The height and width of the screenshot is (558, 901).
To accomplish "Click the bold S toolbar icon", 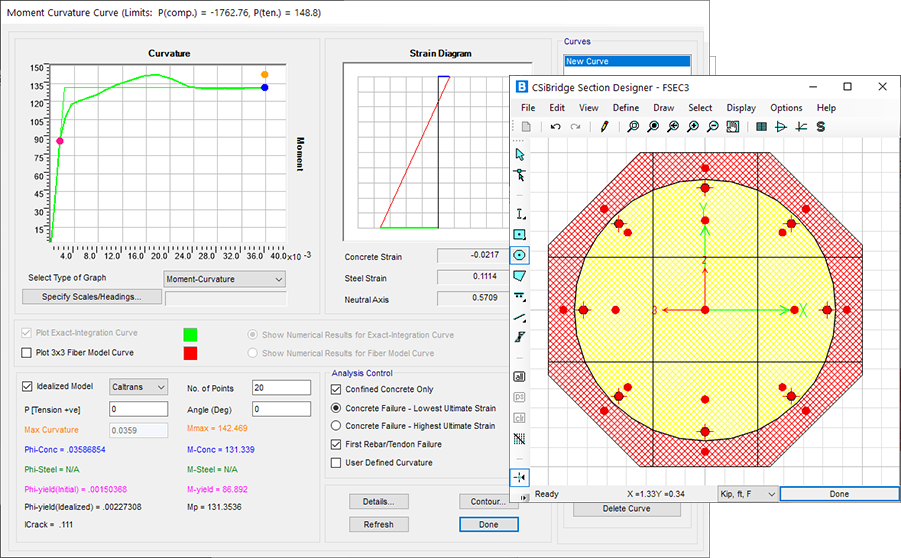I will (x=821, y=126).
